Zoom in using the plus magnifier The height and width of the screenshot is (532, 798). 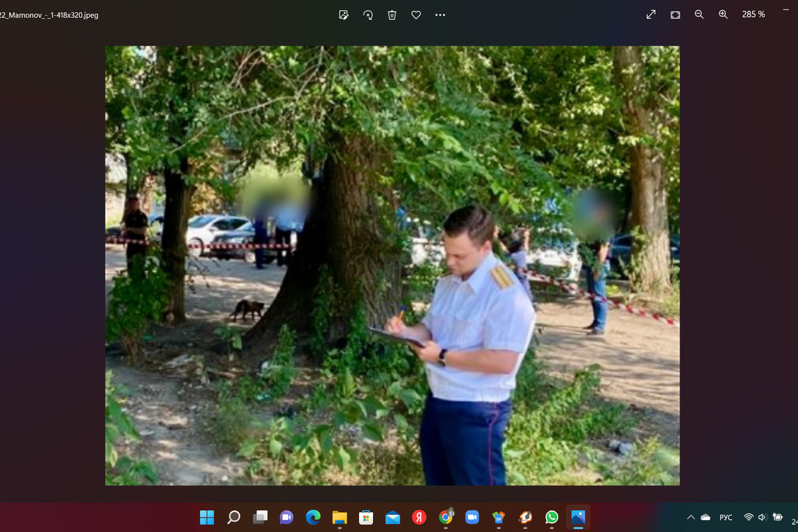(723, 15)
